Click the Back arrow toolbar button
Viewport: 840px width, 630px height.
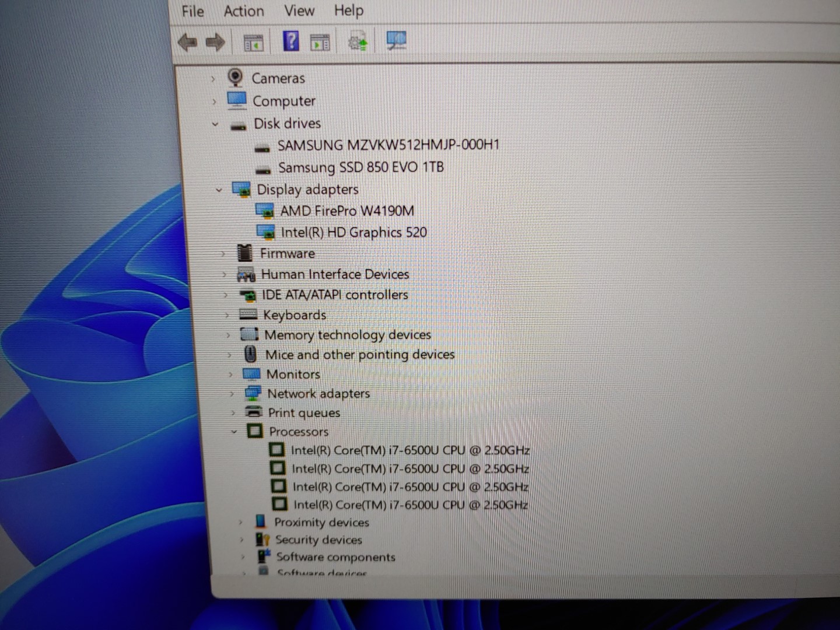[x=187, y=42]
